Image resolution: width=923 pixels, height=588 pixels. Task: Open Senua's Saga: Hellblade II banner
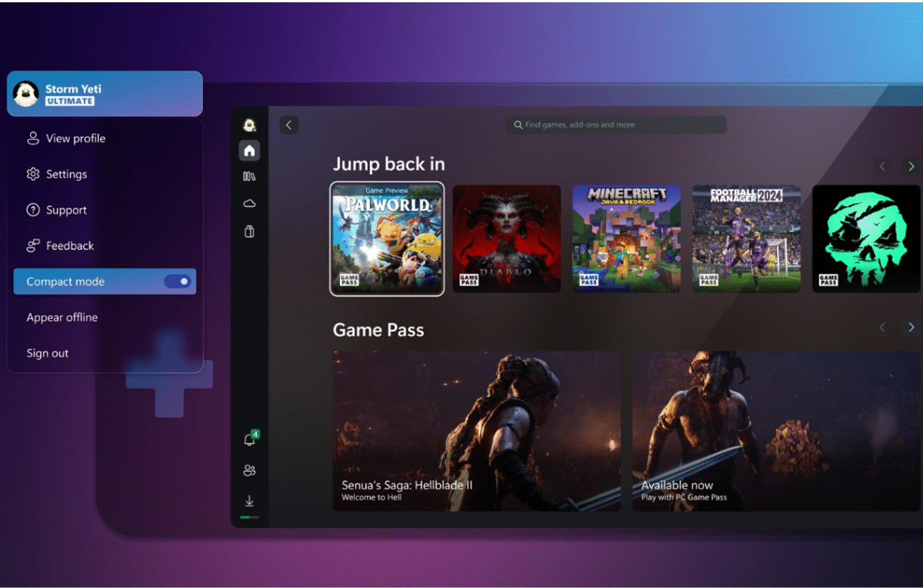click(x=476, y=431)
